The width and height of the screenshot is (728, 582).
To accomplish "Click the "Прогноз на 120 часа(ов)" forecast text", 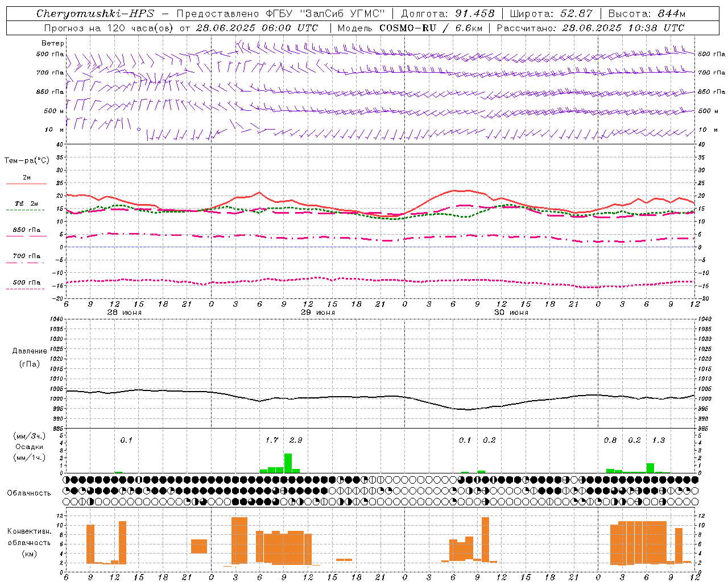I will 109,28.
